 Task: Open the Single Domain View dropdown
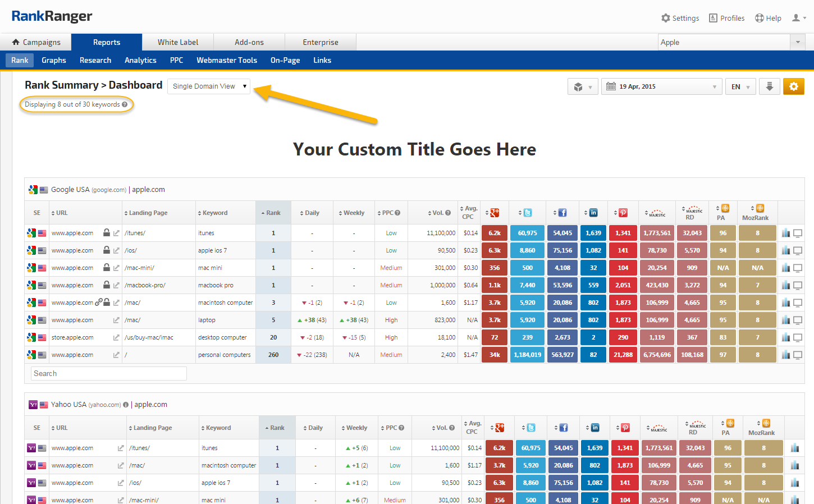(209, 86)
